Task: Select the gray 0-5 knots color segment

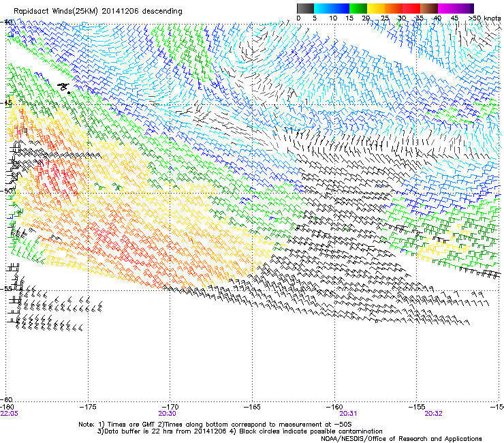Action: tap(305, 8)
